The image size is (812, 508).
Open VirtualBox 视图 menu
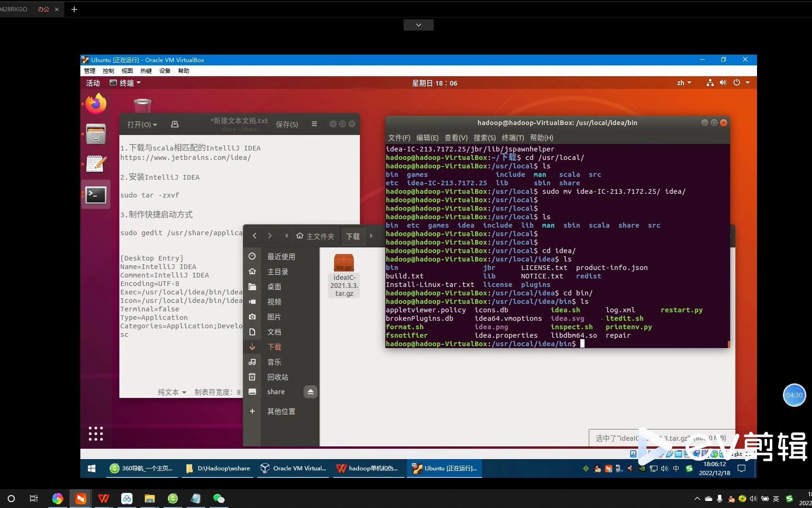click(x=127, y=71)
